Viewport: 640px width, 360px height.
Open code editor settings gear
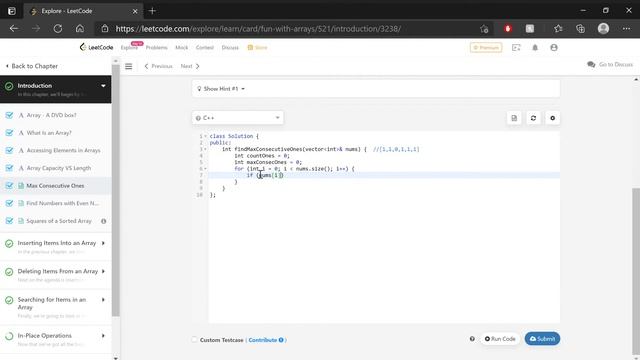coord(552,118)
